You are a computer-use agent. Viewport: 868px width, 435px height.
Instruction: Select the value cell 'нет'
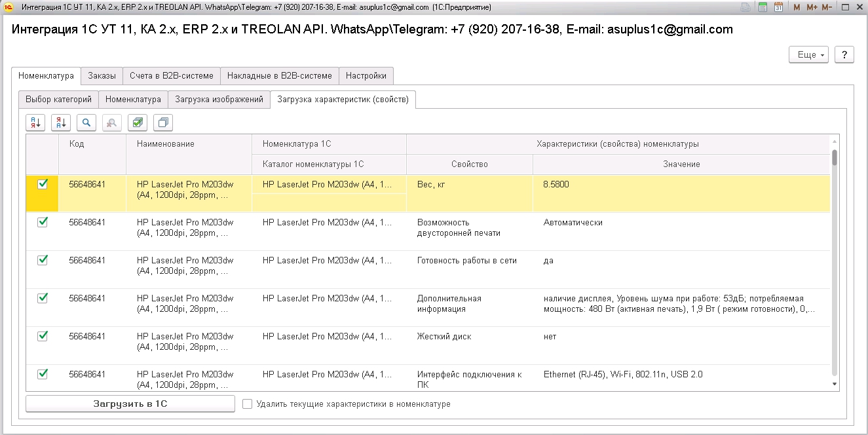click(x=681, y=345)
